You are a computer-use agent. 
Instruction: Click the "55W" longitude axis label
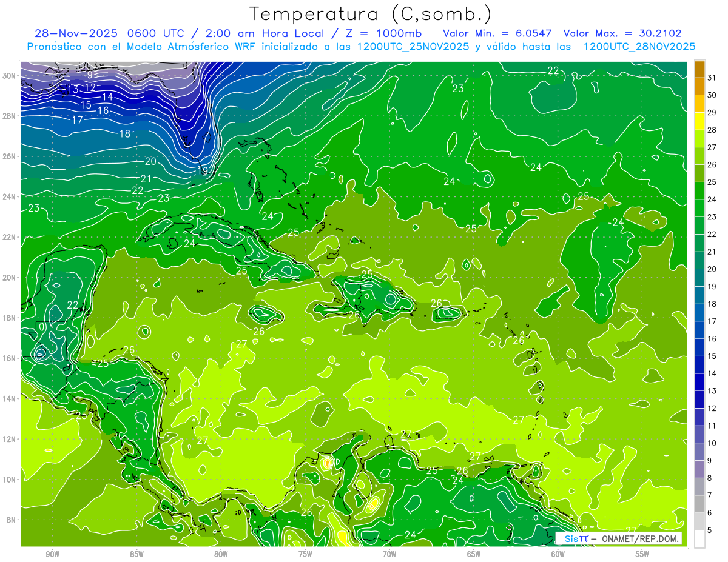coord(642,555)
